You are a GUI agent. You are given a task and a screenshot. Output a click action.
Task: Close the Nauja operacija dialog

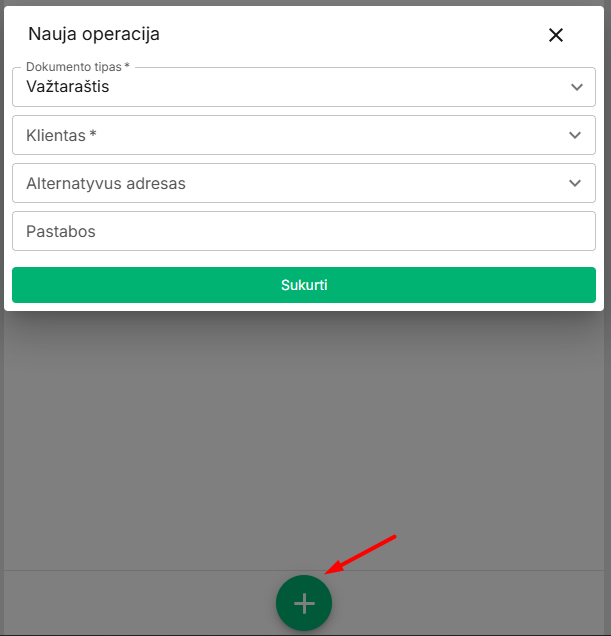pos(555,35)
